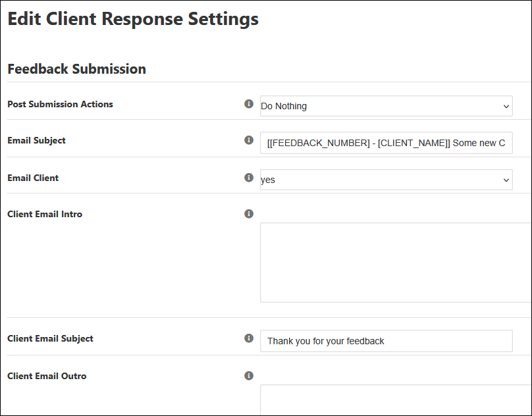Click the 'Post Submission Actions' label
Viewport: 532px width, 416px height.
[x=60, y=104]
